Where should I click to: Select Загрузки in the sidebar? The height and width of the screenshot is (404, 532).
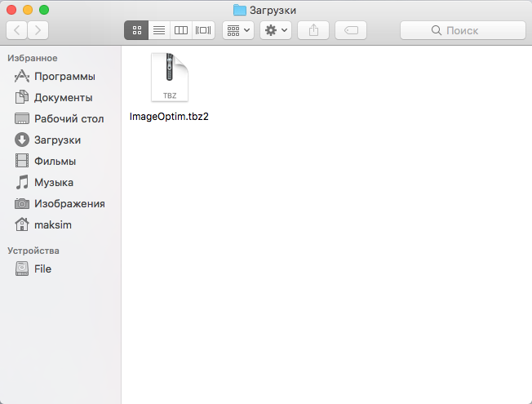point(60,140)
